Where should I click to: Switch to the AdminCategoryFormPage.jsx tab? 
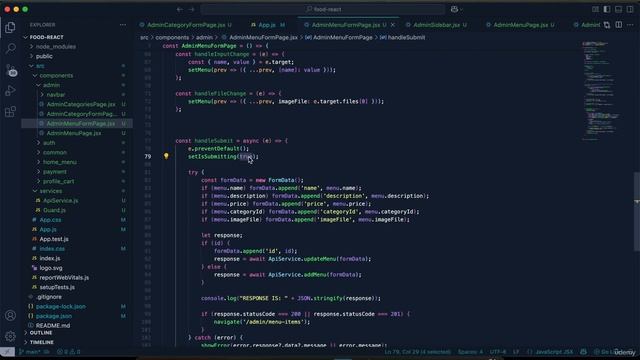186,25
